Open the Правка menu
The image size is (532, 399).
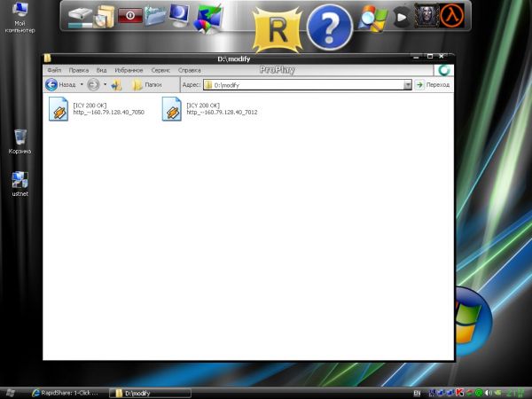pos(79,70)
